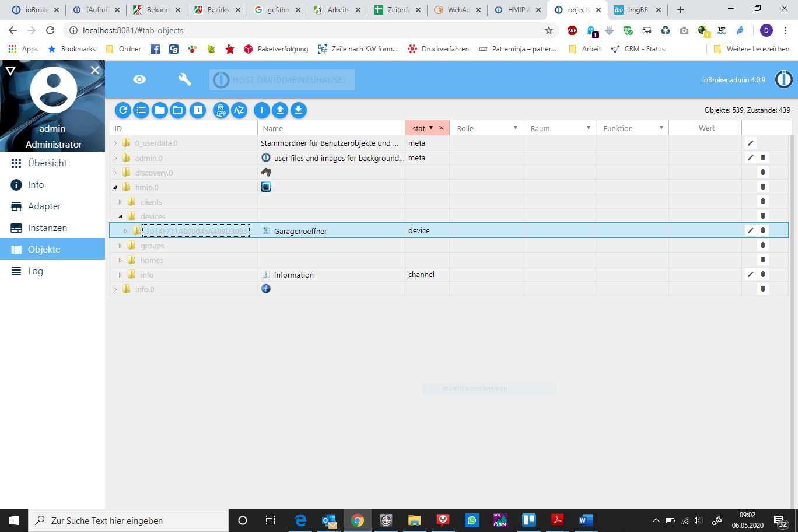Toggle visibility with the eye icon in header
The height and width of the screenshot is (532, 798).
click(139, 79)
